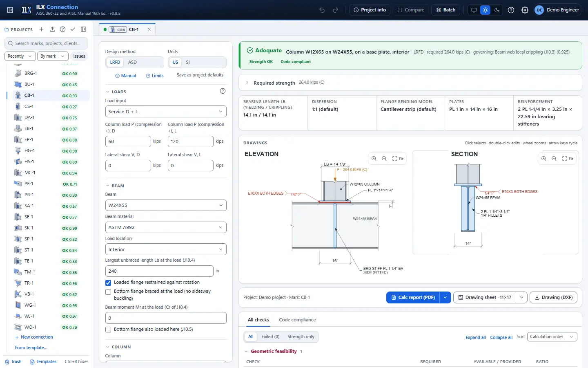
Task: Enable Bottom flange also loaded here (J10.5)
Action: 108,330
